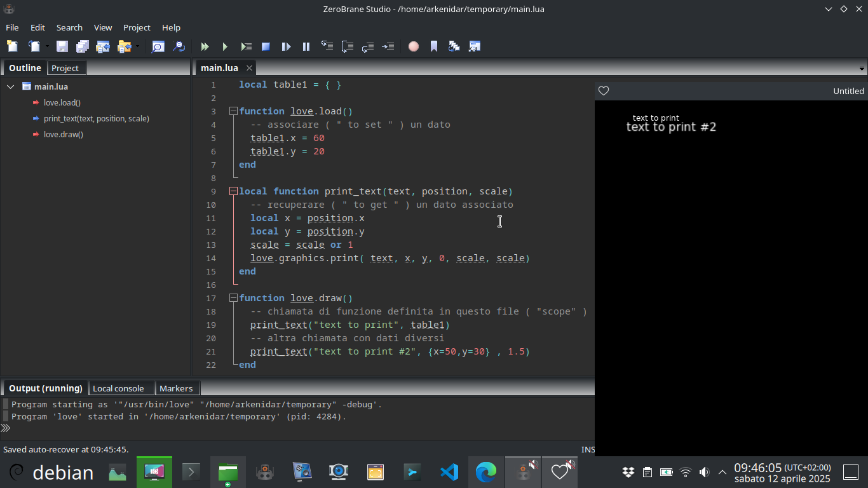Detach the debugger process icon
This screenshot has height=488, width=868.
tap(287, 46)
